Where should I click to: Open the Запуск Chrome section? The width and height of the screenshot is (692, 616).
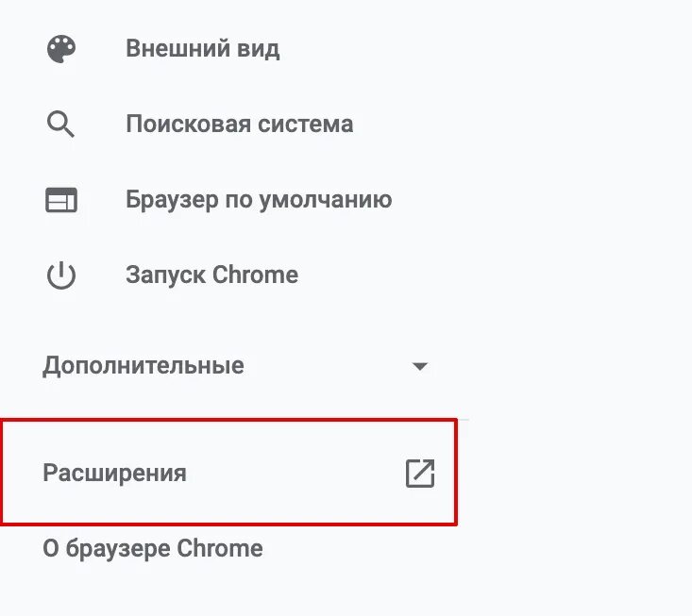211,275
